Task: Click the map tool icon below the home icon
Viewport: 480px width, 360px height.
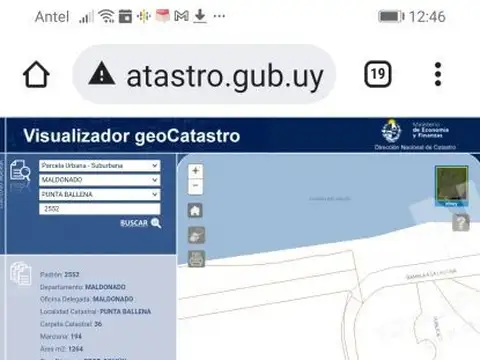Action: tap(196, 235)
